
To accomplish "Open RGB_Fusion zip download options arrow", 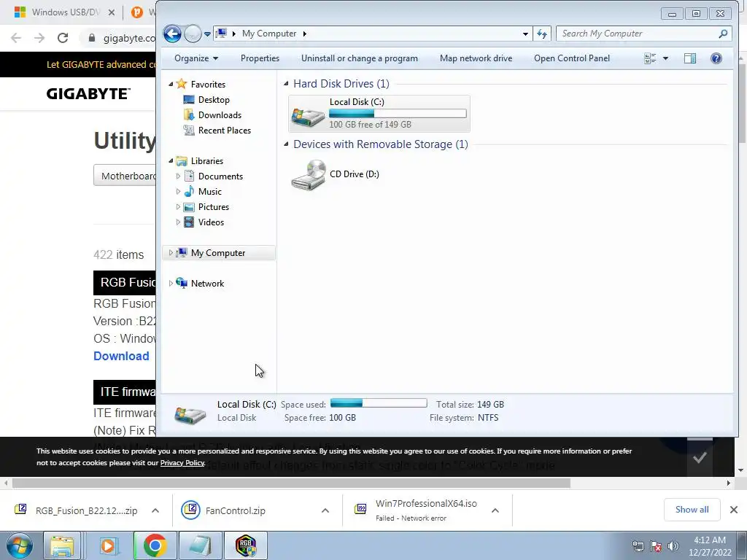I will [155, 510].
